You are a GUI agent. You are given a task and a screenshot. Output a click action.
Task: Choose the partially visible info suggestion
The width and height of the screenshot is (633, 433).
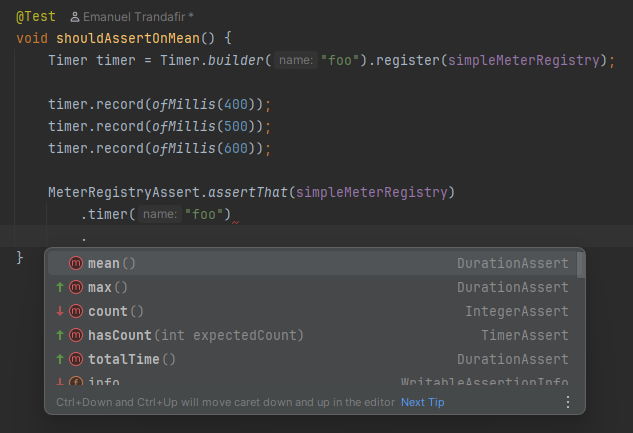coord(104,383)
